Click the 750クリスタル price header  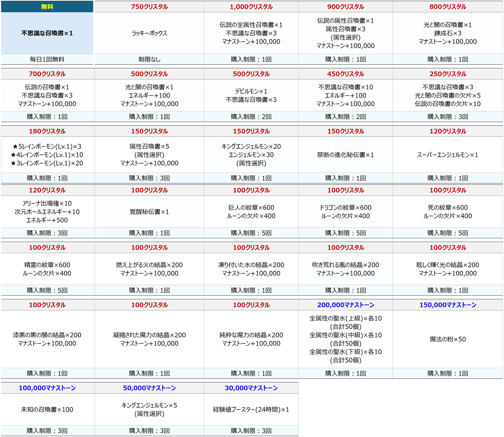point(149,7)
